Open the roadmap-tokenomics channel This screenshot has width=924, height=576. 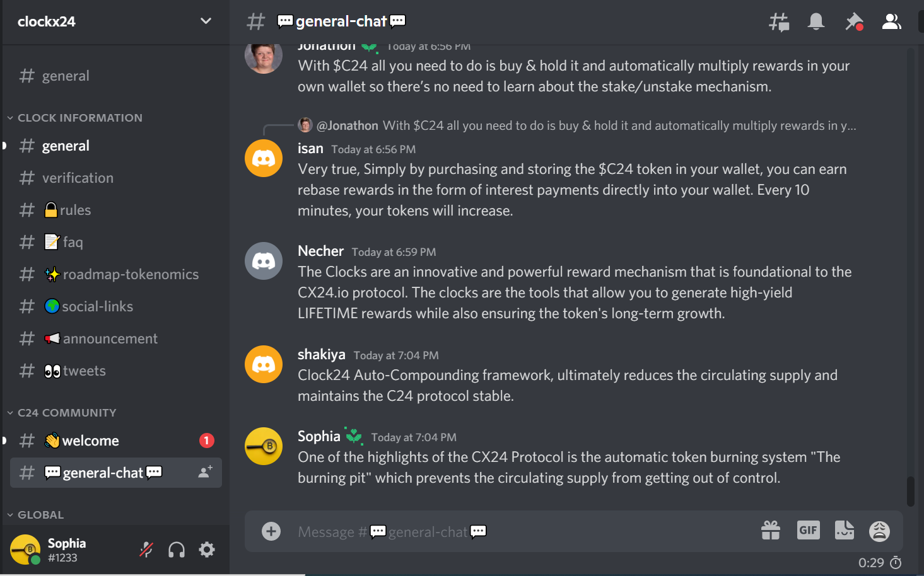coord(130,274)
